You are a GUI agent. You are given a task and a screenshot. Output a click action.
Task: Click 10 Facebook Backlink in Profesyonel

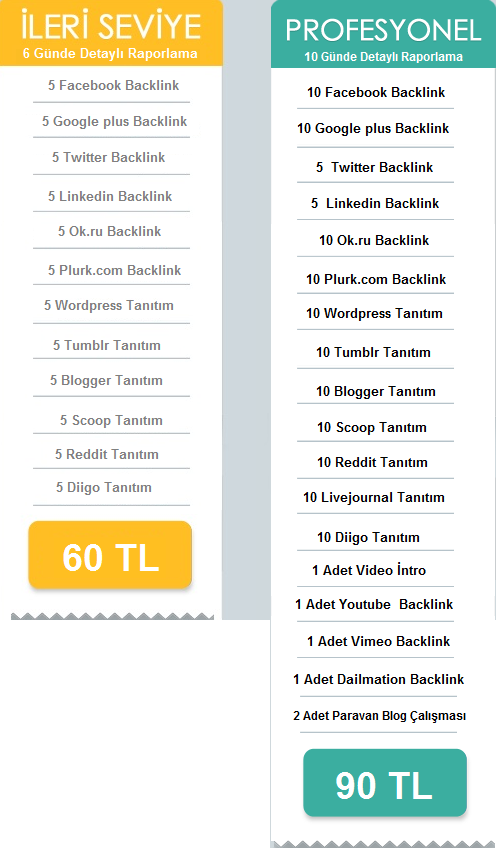376,92
